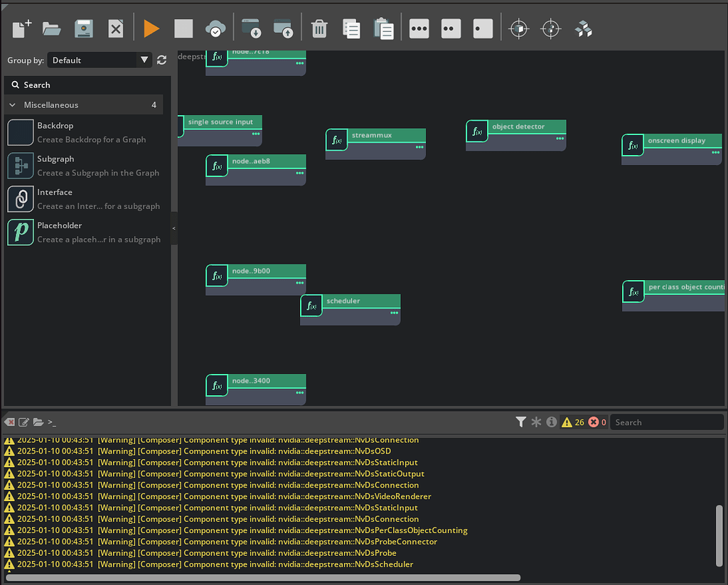Refresh the component list
The height and width of the screenshot is (585, 728).
coord(161,60)
